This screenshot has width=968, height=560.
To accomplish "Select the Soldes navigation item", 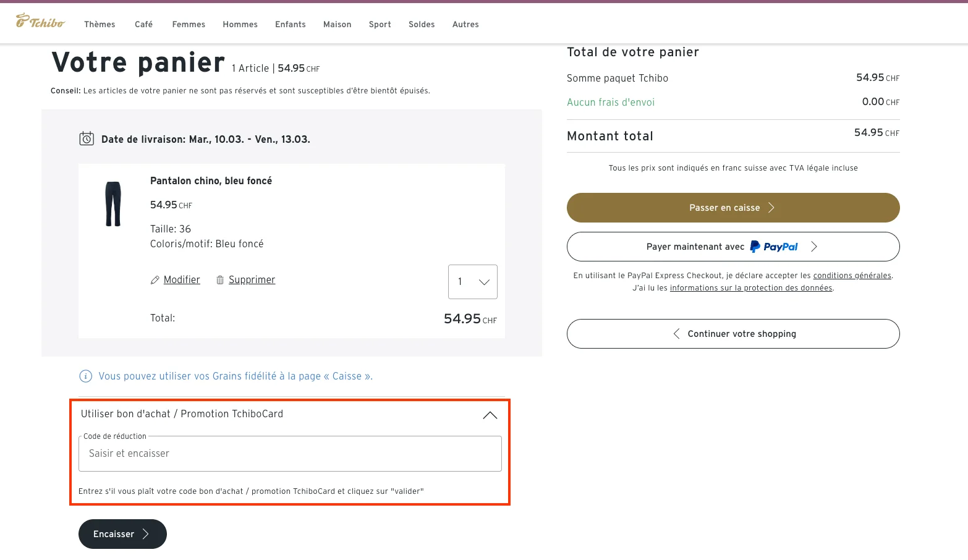I will (x=421, y=24).
